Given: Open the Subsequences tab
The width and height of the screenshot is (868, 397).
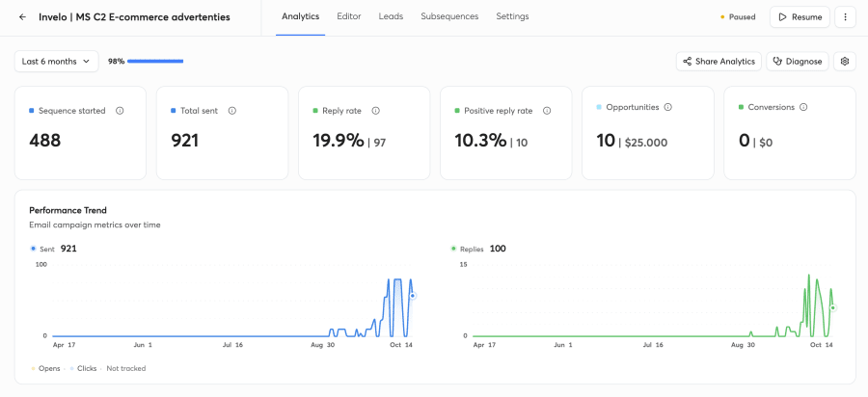Looking at the screenshot, I should (449, 16).
